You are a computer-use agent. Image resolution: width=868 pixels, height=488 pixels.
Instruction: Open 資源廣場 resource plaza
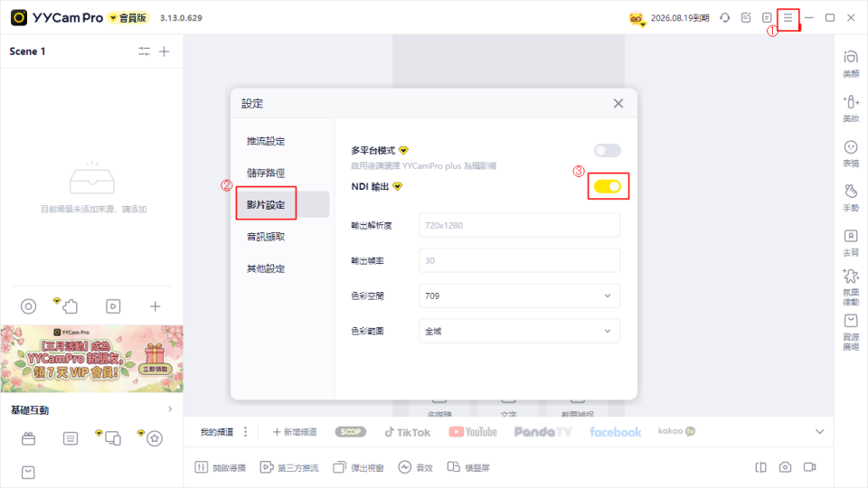coord(850,332)
